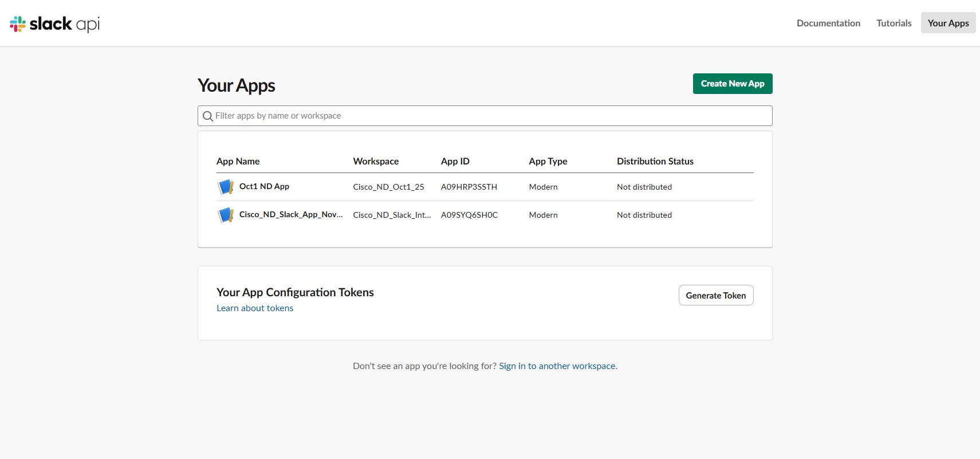The image size is (980, 459).
Task: Open the Documentation nav item
Action: (x=828, y=23)
